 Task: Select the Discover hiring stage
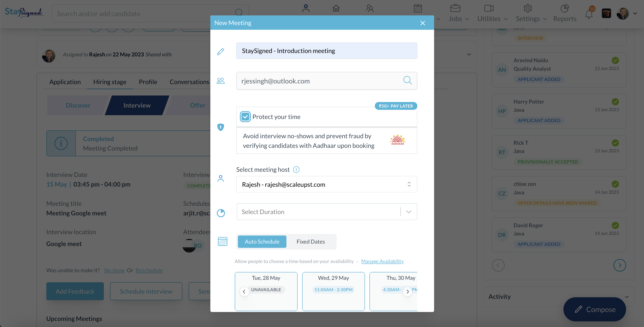coord(78,105)
